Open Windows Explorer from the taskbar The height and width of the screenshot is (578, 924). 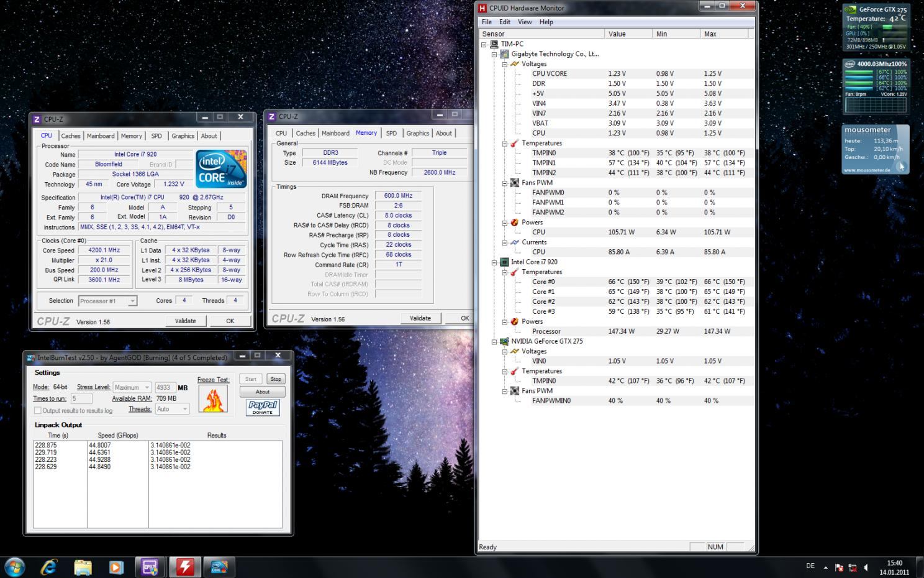tap(83, 567)
